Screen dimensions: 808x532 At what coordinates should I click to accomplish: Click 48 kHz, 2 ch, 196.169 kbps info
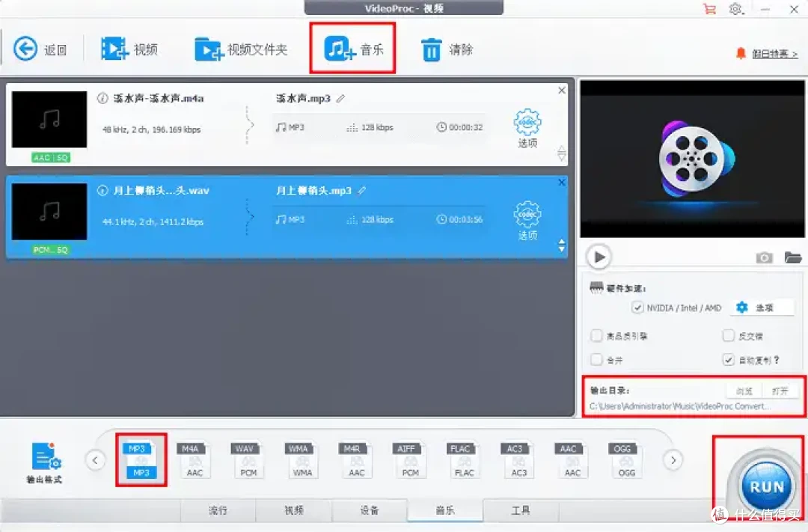pos(151,129)
